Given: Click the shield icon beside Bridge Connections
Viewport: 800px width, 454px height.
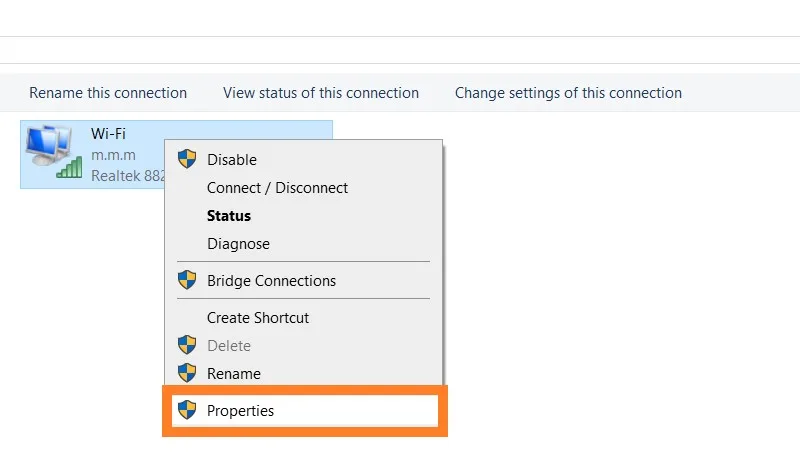Looking at the screenshot, I should click(187, 280).
